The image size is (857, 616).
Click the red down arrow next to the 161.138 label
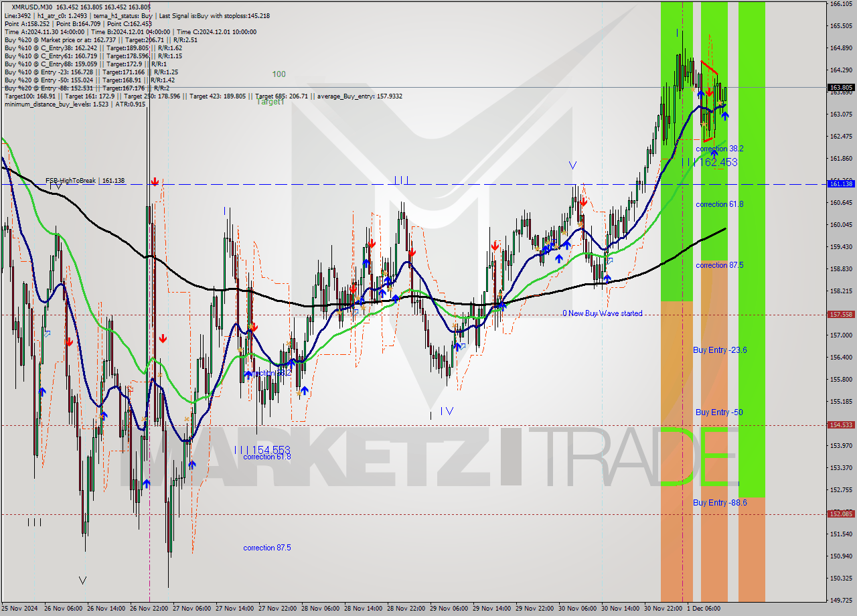(x=155, y=181)
